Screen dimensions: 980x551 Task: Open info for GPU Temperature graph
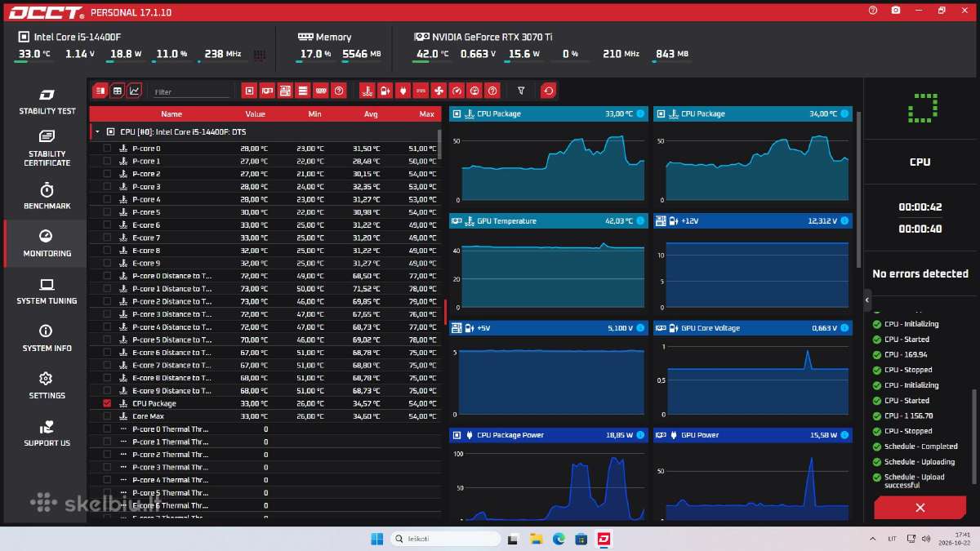coord(639,221)
